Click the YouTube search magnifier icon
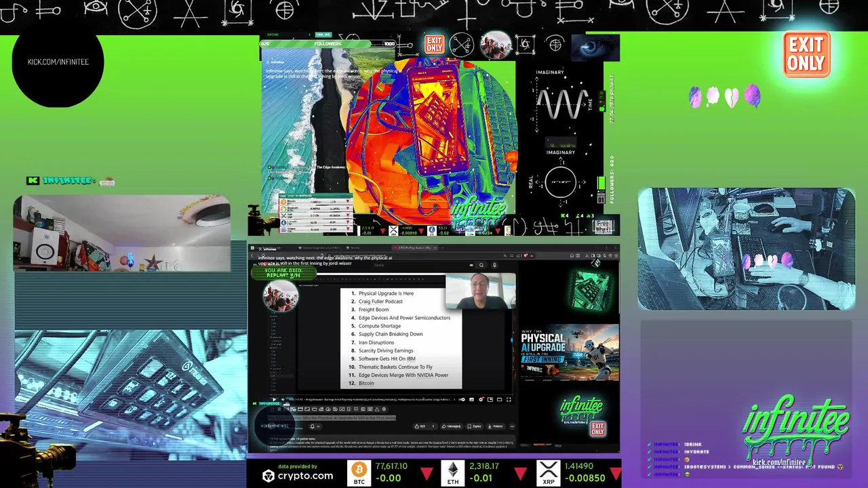This screenshot has height=488, width=868. click(481, 265)
